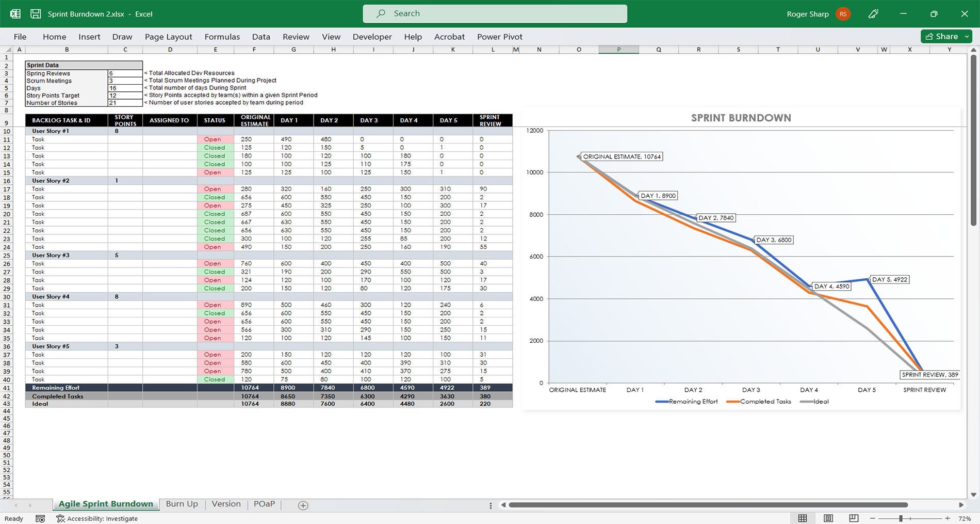Open the Burn Up sheet tab
Image resolution: width=980 pixels, height=524 pixels.
point(182,504)
